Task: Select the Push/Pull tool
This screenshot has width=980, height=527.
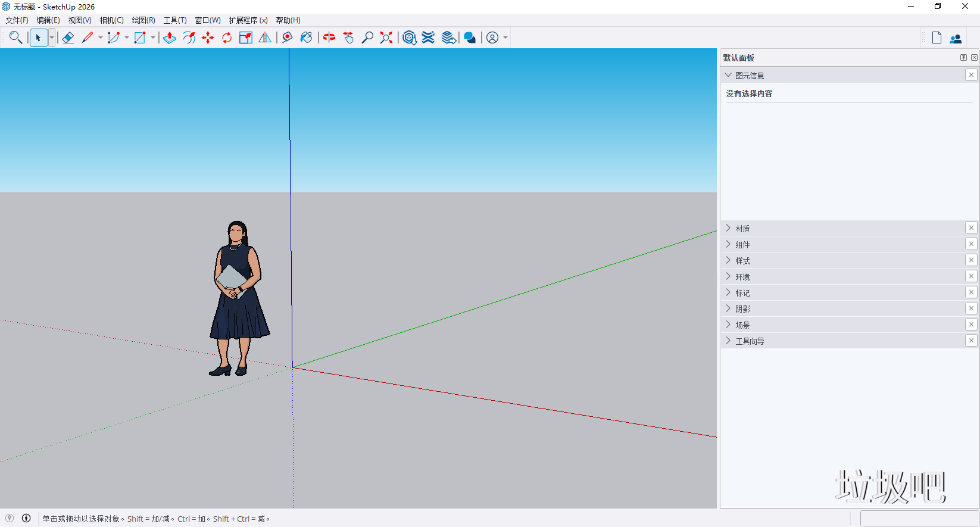Action: click(x=170, y=38)
